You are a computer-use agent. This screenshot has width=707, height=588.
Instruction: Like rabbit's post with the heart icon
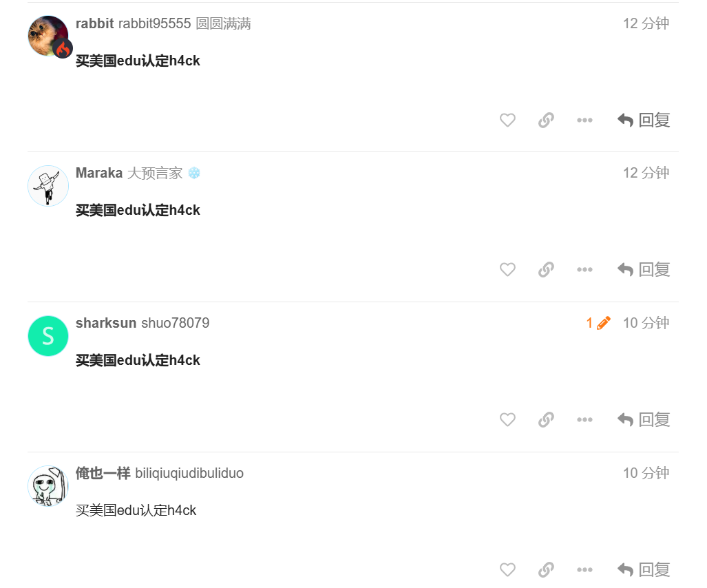[507, 120]
